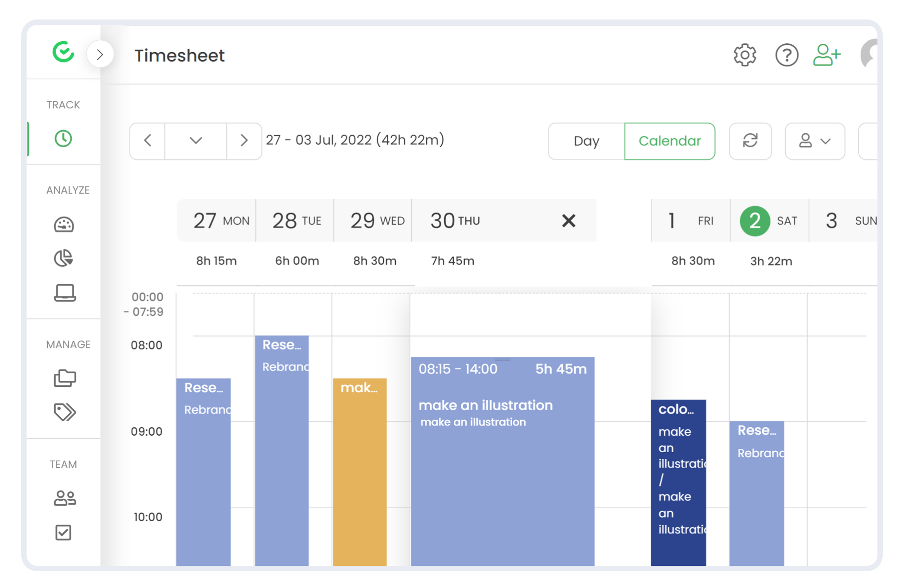The image size is (904, 588).
Task: Expand the sidebar with the arrow button
Action: pyautogui.click(x=100, y=54)
